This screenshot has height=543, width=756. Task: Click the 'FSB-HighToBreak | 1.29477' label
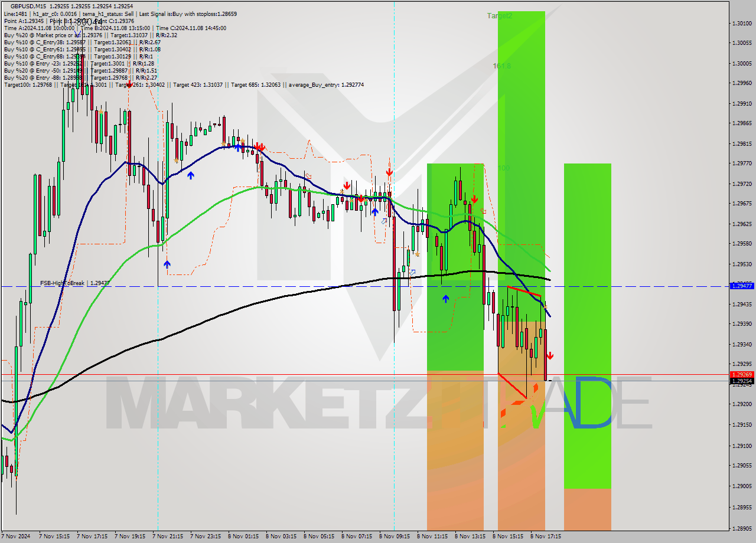(x=75, y=283)
